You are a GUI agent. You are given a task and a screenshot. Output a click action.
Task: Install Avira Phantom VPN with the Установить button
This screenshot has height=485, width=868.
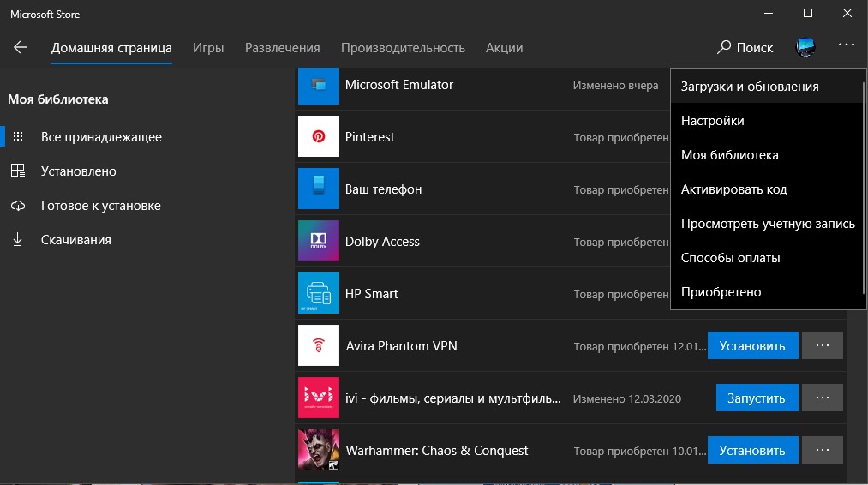pyautogui.click(x=753, y=345)
